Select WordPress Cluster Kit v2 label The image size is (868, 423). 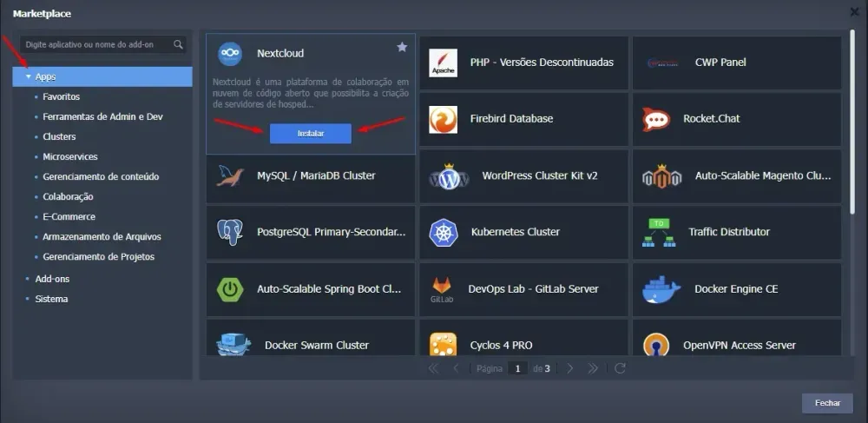pos(540,175)
